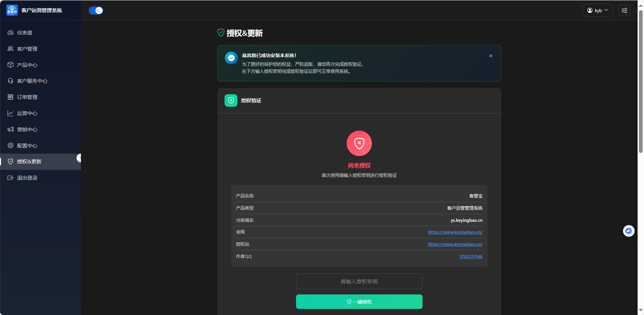Click the user avatar icon beside kyb

[590, 10]
